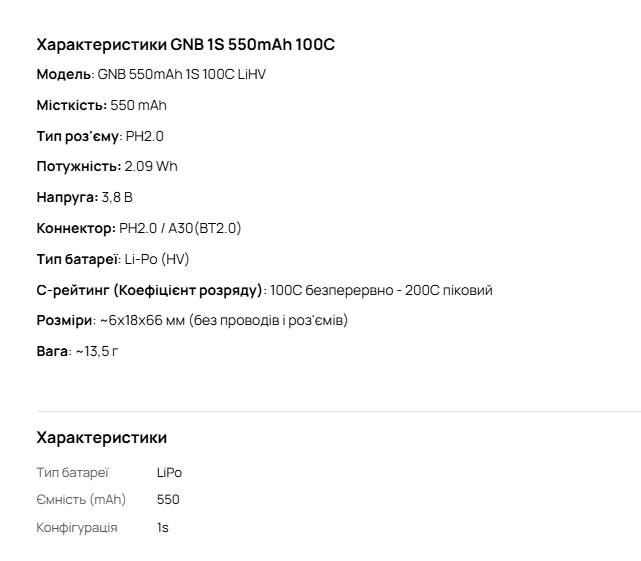This screenshot has width=641, height=561.
Task: Click the second Характеристики section heading
Action: pyautogui.click(x=101, y=438)
